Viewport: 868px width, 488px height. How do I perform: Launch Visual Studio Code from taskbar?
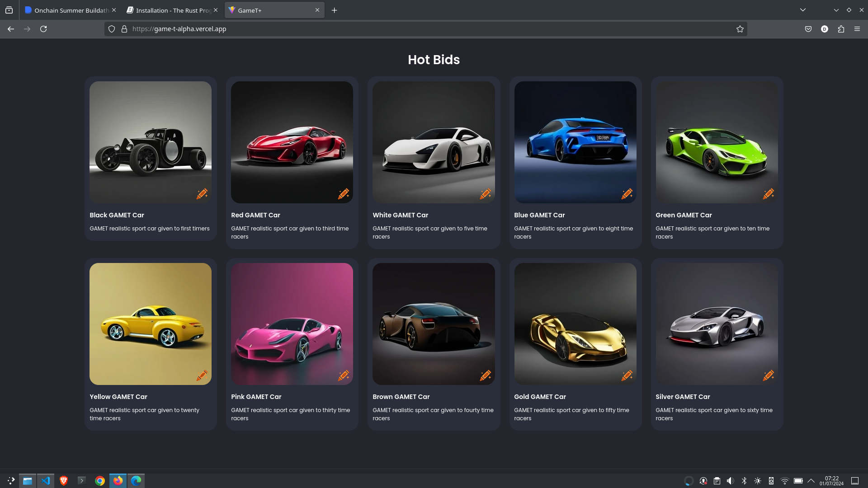46,481
